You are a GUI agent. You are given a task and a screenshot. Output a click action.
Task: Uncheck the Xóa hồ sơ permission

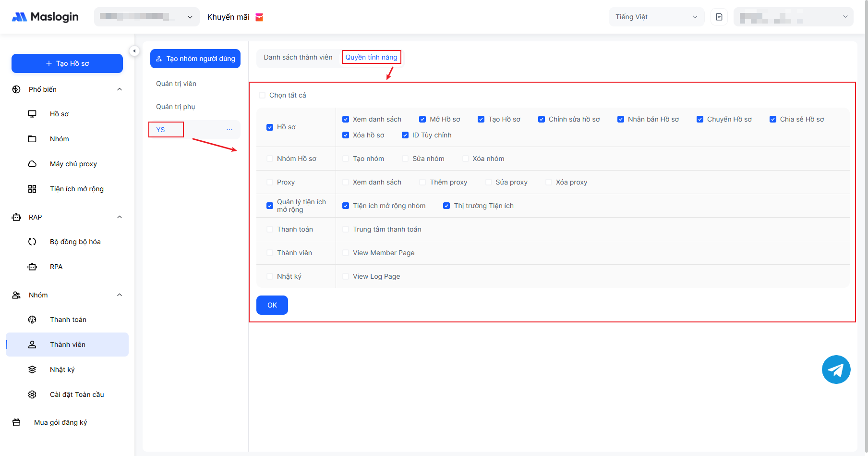pos(346,135)
